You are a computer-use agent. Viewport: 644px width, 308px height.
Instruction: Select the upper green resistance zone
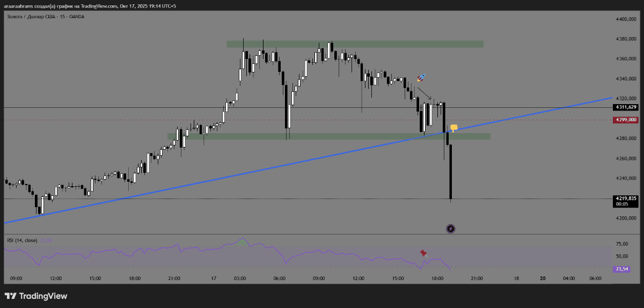click(x=354, y=43)
